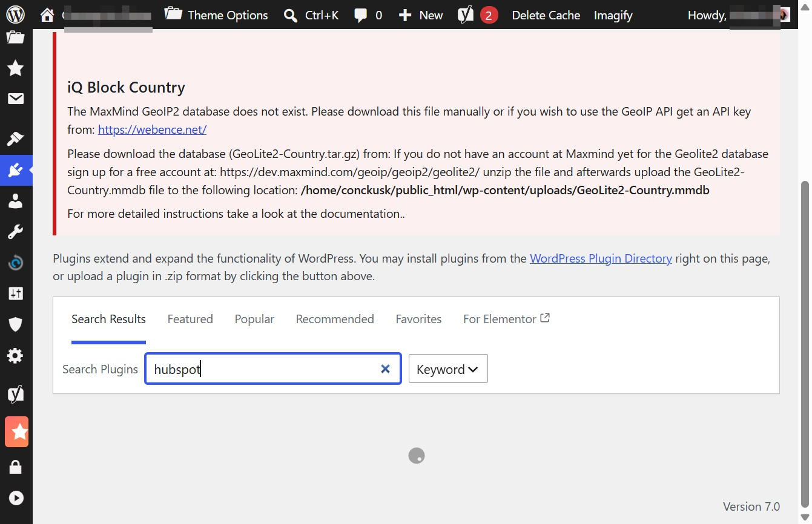Open the Howdy user account menu
This screenshot has height=524, width=812.
[739, 15]
